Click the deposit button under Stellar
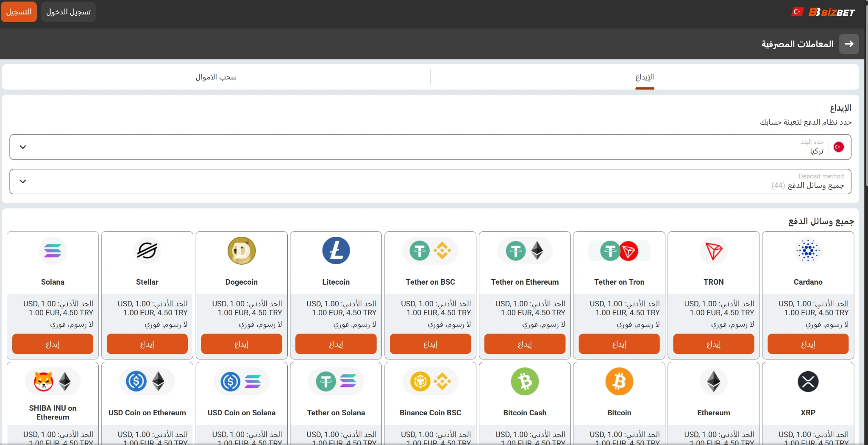 pyautogui.click(x=147, y=344)
